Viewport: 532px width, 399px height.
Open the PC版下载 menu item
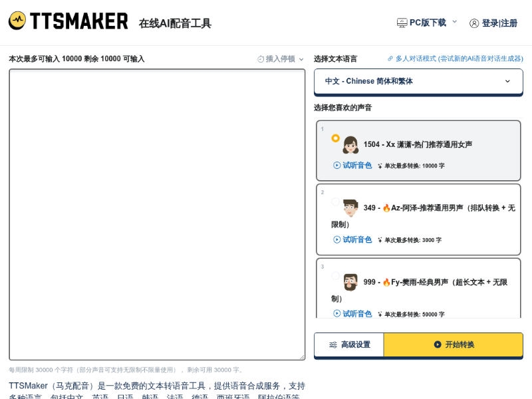point(428,23)
